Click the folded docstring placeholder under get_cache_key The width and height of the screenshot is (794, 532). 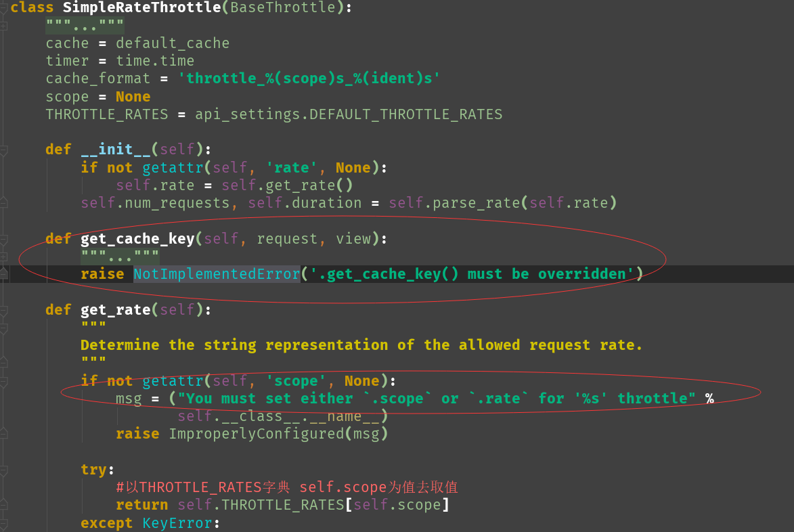point(120,256)
